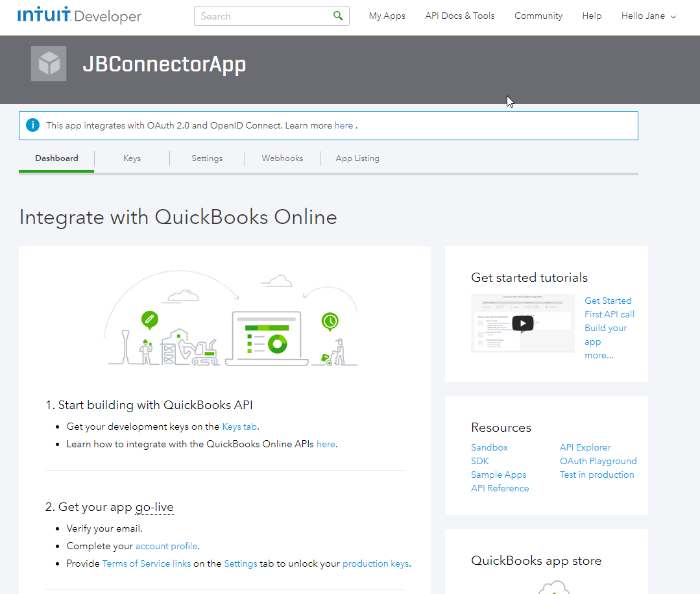Open the My Apps menu
Screen dimensions: 700x594
coord(387,16)
